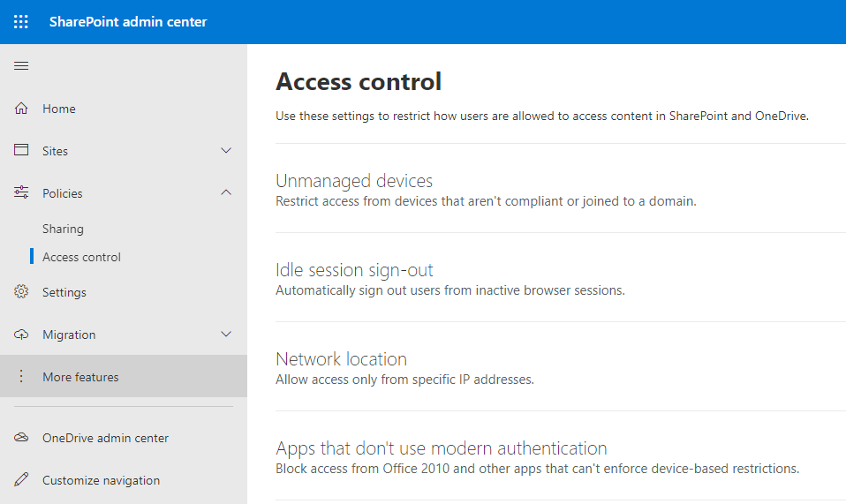846x504 pixels.
Task: Open More features in navigation
Action: coord(80,377)
